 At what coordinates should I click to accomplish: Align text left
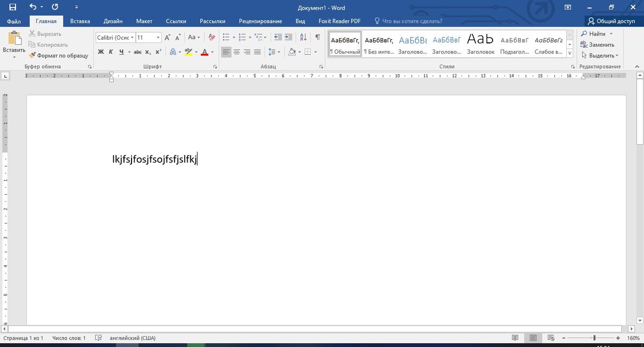[226, 52]
